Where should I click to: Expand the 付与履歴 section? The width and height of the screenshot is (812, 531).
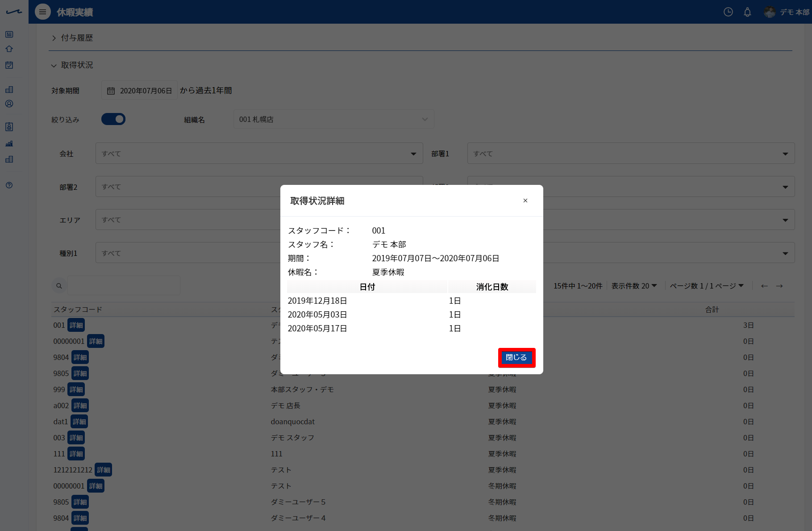[72, 38]
